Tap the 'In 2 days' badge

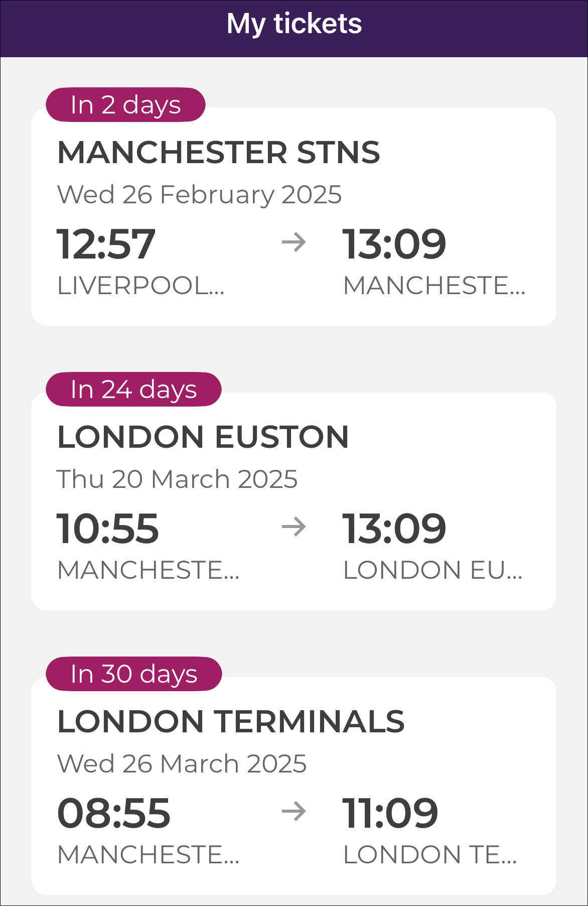(125, 105)
